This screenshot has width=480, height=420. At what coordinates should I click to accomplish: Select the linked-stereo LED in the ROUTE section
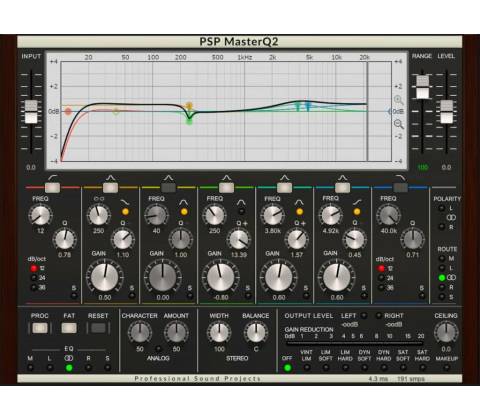[442, 277]
